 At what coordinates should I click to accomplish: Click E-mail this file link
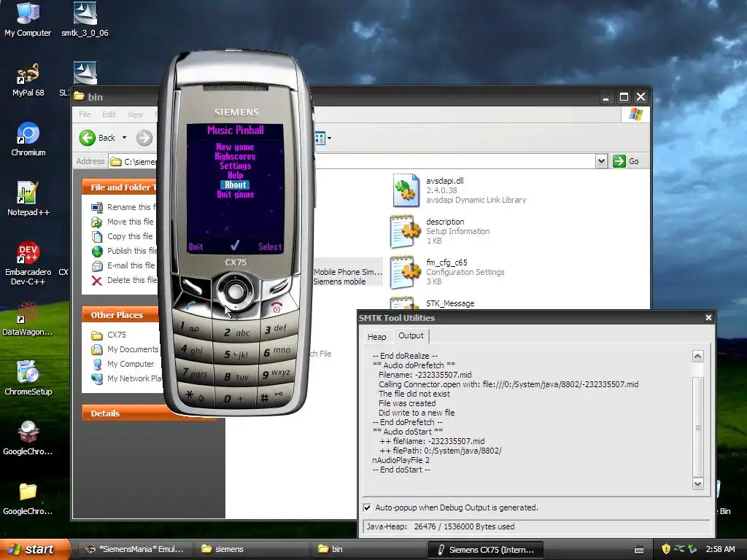pyautogui.click(x=123, y=265)
